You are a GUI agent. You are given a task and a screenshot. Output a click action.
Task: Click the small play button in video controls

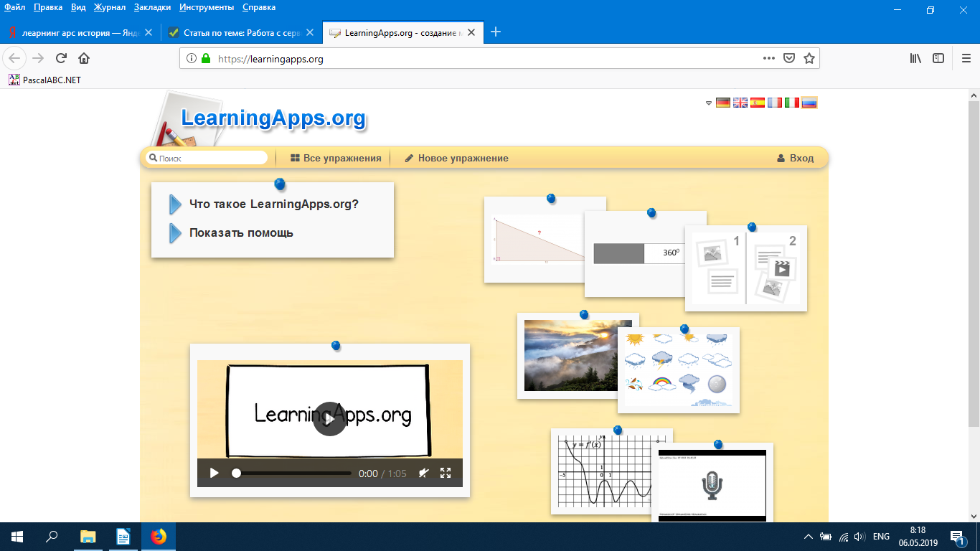pyautogui.click(x=214, y=473)
